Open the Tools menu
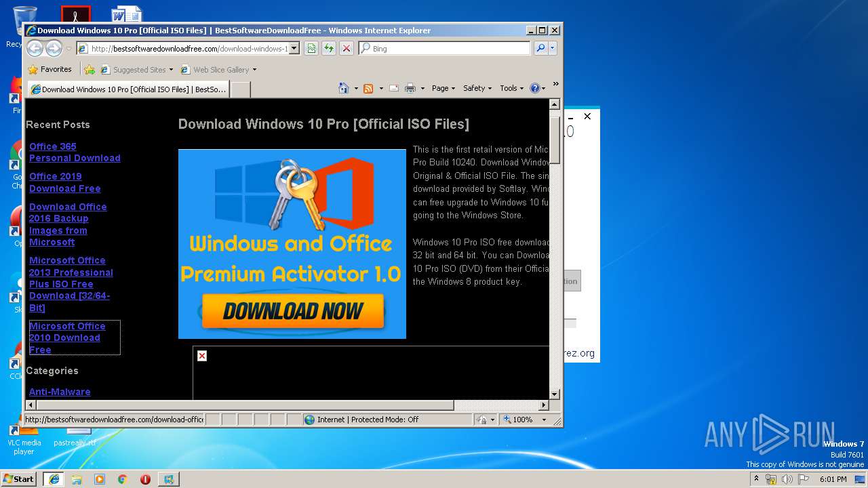This screenshot has width=868, height=488. 511,88
